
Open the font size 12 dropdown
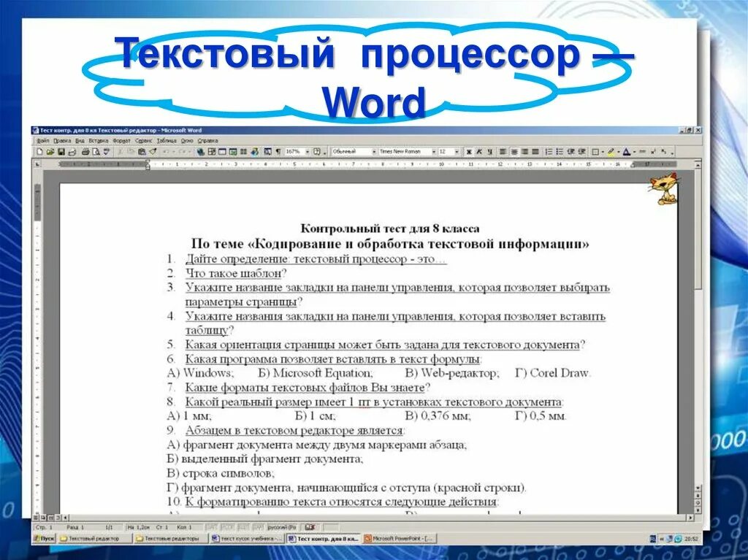(x=457, y=152)
